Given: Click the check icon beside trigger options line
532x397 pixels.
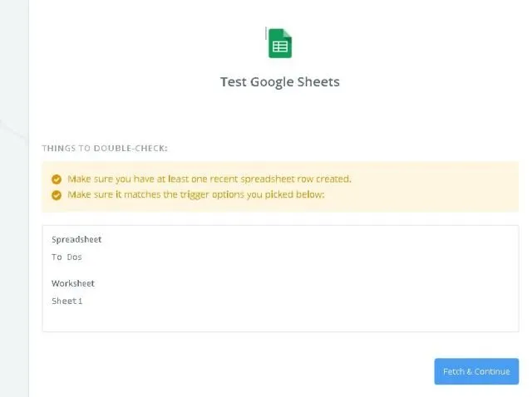Looking at the screenshot, I should [x=57, y=195].
